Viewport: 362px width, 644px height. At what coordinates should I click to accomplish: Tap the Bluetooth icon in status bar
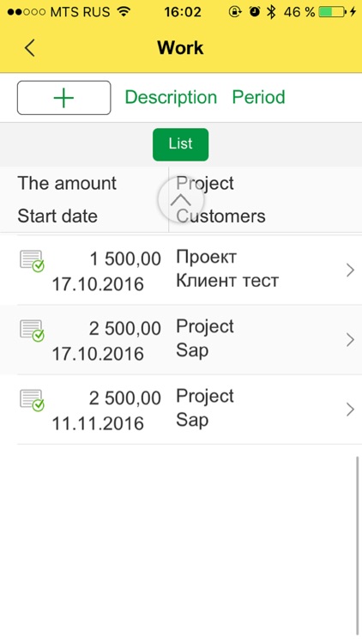click(x=271, y=12)
